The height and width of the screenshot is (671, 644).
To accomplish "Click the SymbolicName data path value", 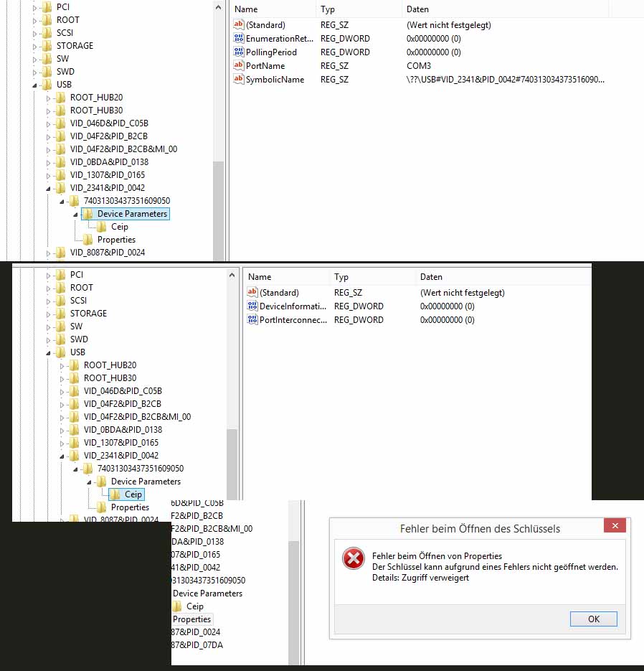I will coord(505,80).
